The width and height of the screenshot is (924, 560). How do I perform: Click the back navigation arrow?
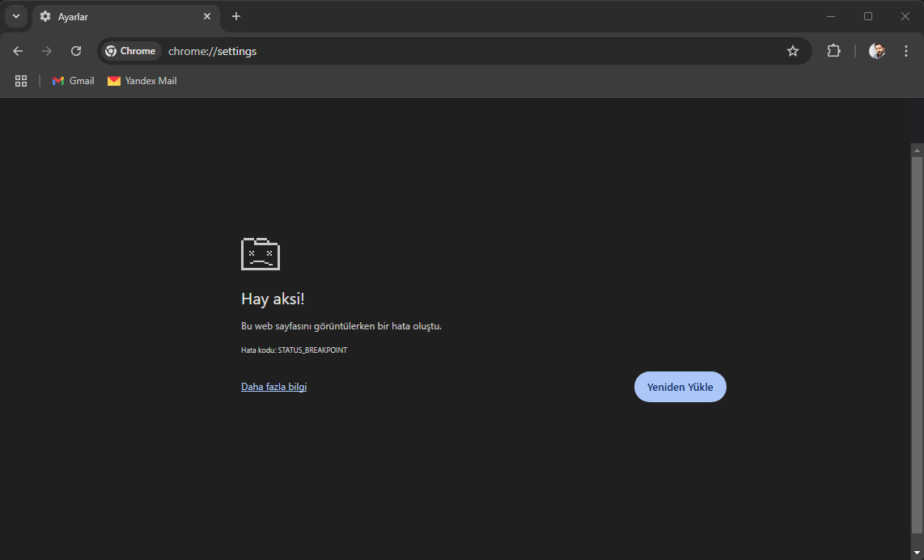coord(18,50)
